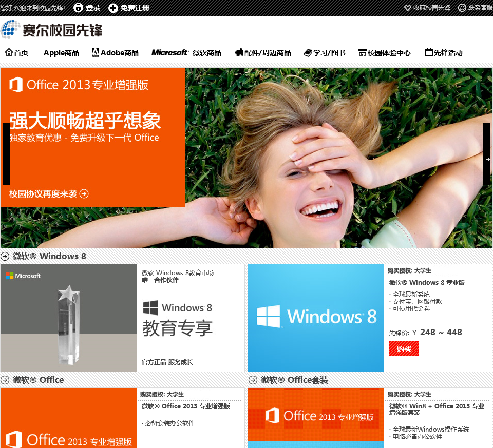
Task: Click the white Windows logo on the blue tile
Action: (268, 316)
